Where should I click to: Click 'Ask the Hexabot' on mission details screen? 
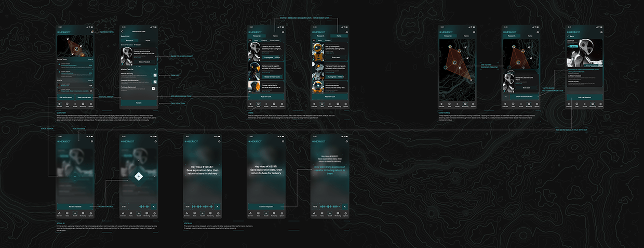tap(585, 97)
